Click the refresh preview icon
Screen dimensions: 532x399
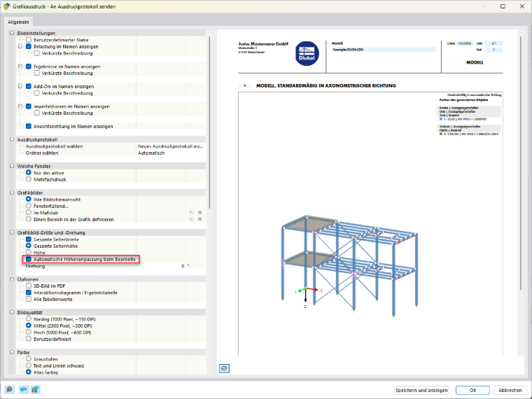(x=224, y=368)
